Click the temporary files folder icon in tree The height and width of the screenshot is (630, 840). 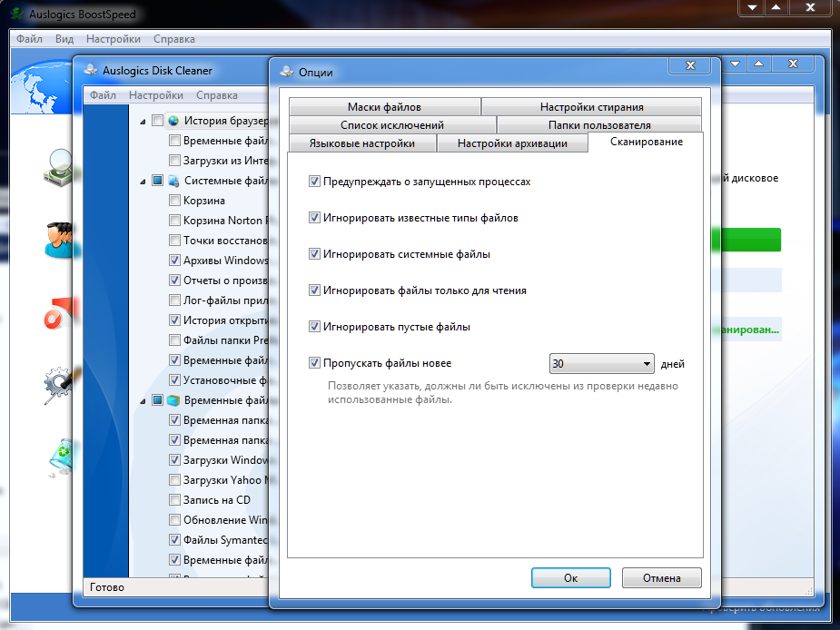173,400
